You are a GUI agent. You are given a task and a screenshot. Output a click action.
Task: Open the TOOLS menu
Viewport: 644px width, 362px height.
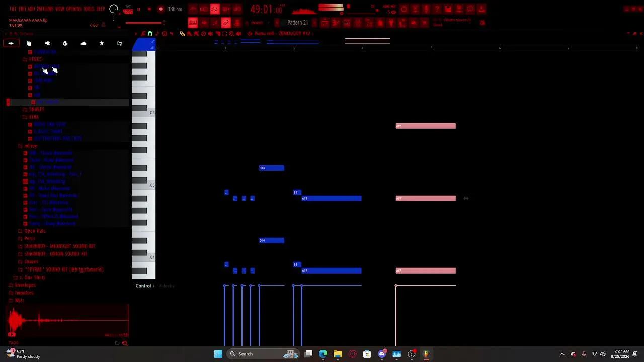tap(89, 9)
